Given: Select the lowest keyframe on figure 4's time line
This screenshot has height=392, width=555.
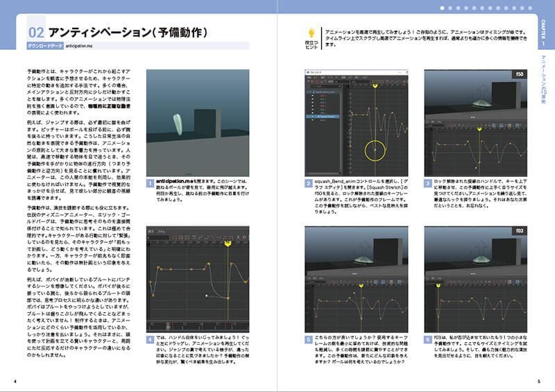Looking at the screenshot, I should point(228,298).
